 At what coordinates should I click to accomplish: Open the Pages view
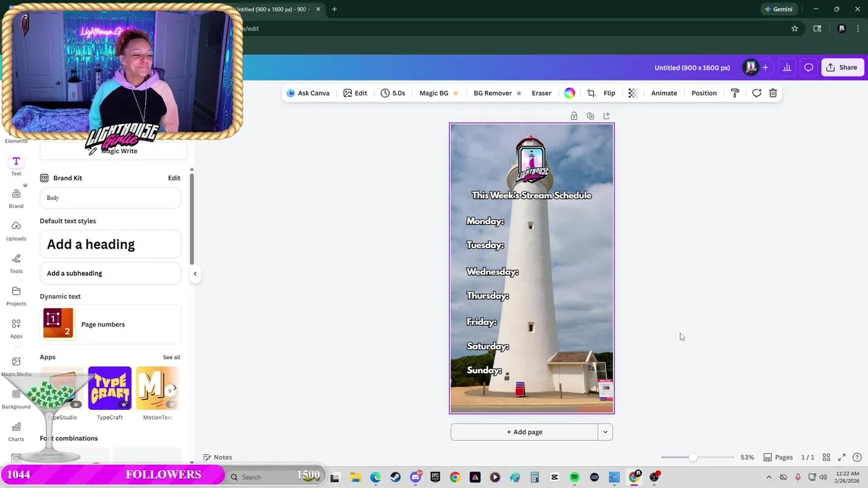(778, 457)
